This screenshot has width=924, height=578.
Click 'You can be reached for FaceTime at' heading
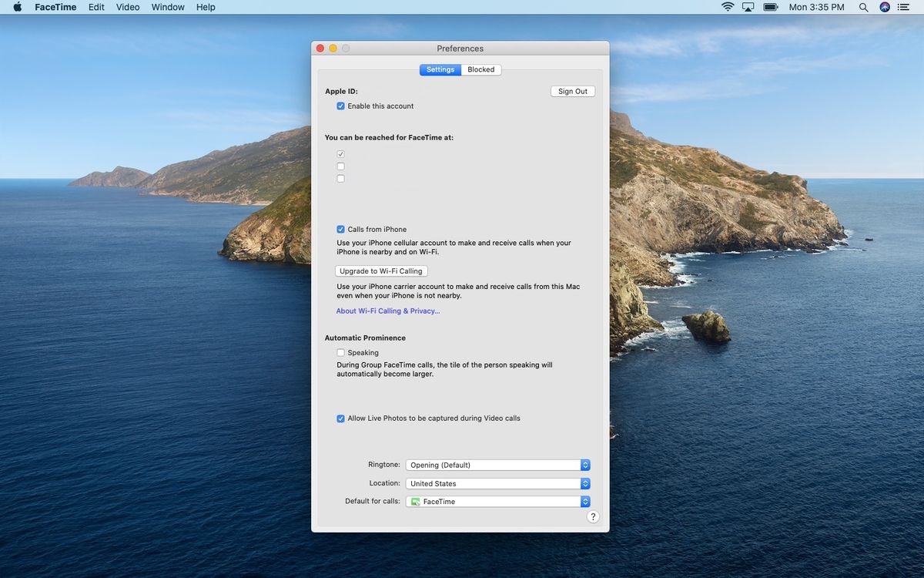[389, 138]
